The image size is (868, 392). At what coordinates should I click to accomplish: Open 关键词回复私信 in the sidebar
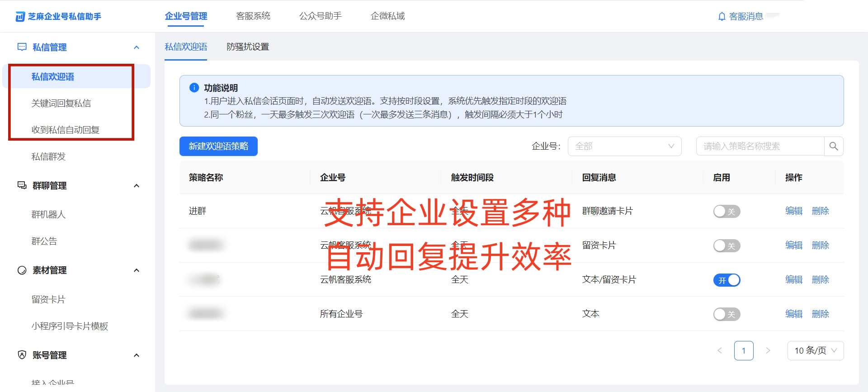point(61,103)
